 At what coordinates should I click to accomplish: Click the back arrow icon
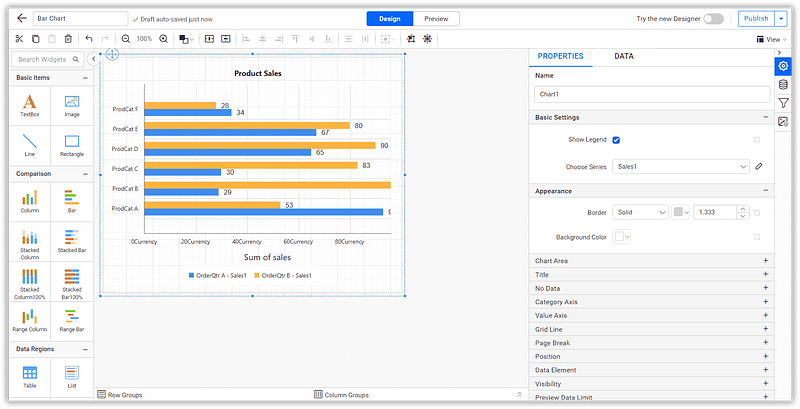pos(21,18)
